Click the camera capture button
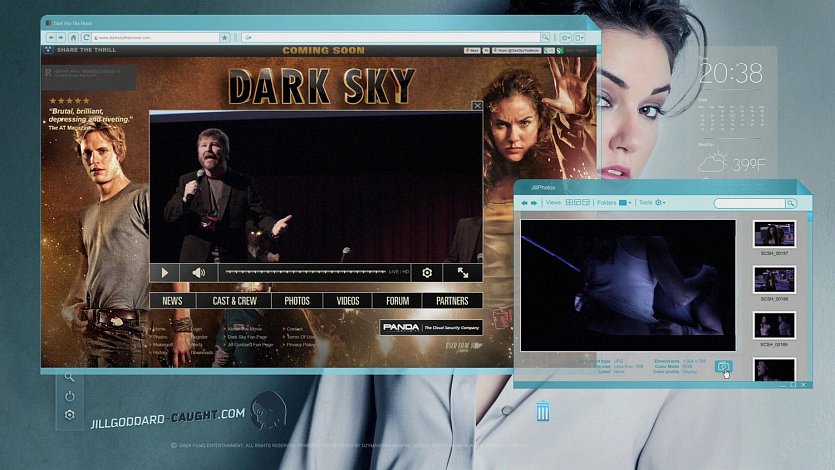835x470 pixels. (723, 367)
